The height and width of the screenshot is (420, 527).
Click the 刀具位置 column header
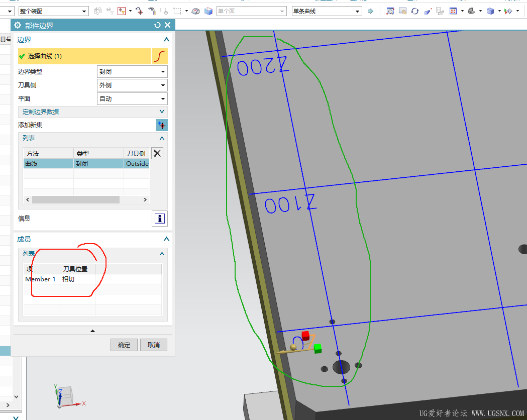[x=78, y=269]
